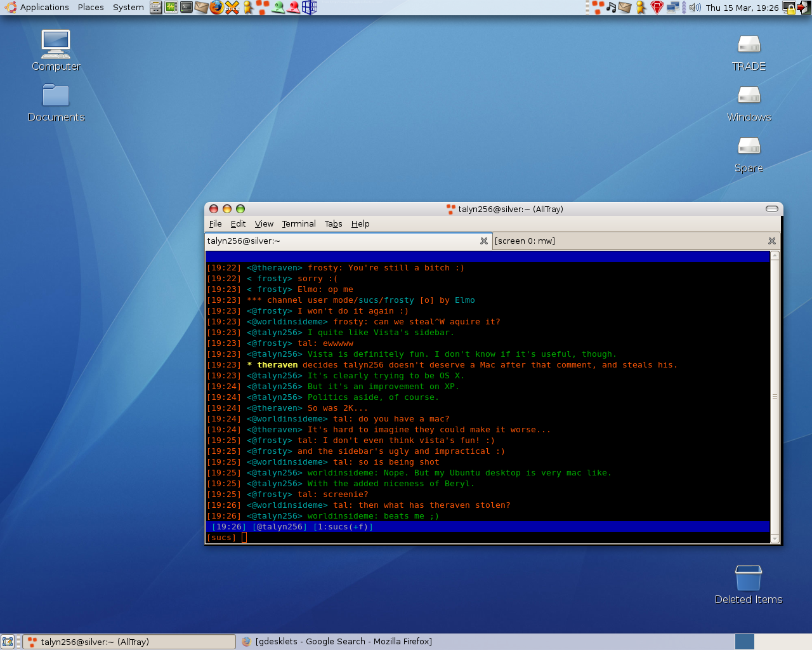Open the terminal Help menu
The image size is (812, 650).
(360, 224)
